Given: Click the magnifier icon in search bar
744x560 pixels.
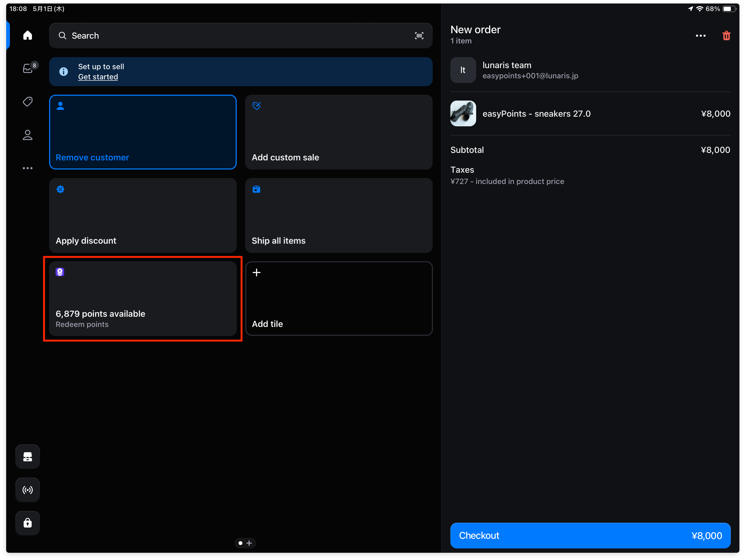Looking at the screenshot, I should pos(63,36).
